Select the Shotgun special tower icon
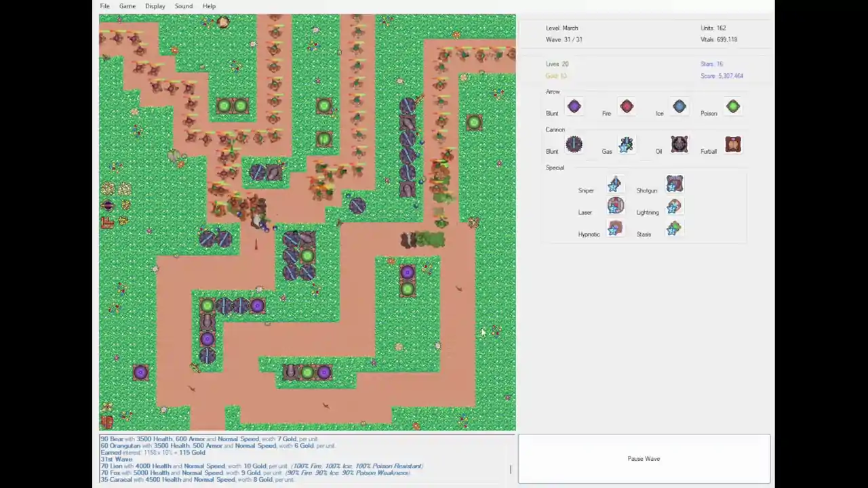Screen dimensions: 868x488 [674, 184]
